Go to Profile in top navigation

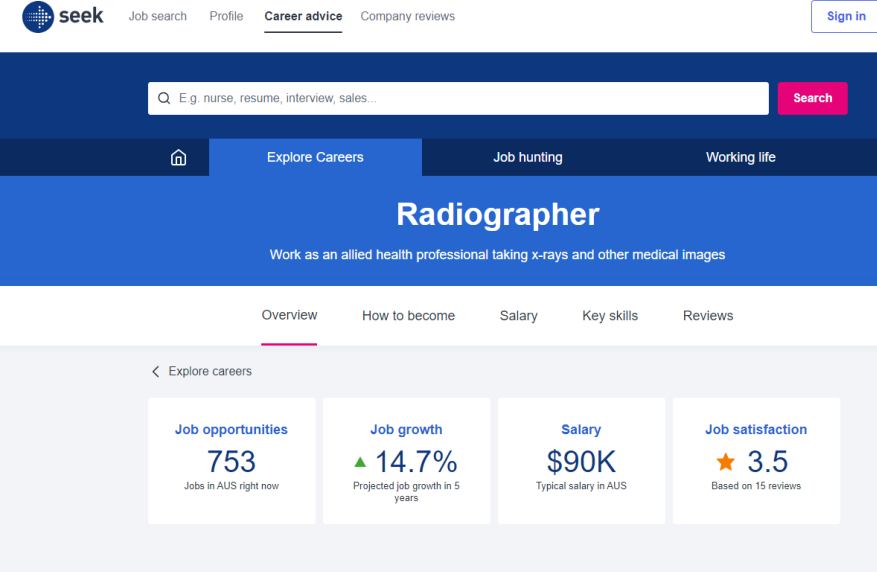(x=226, y=16)
